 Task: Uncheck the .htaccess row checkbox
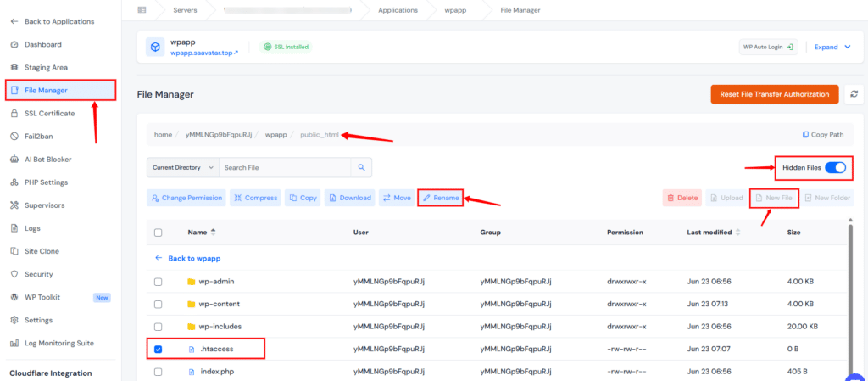tap(159, 350)
